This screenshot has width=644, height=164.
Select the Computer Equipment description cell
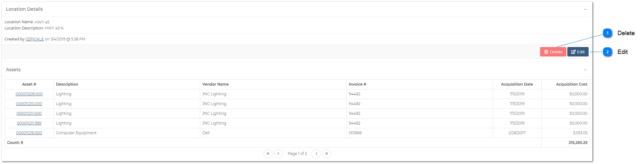click(x=127, y=133)
